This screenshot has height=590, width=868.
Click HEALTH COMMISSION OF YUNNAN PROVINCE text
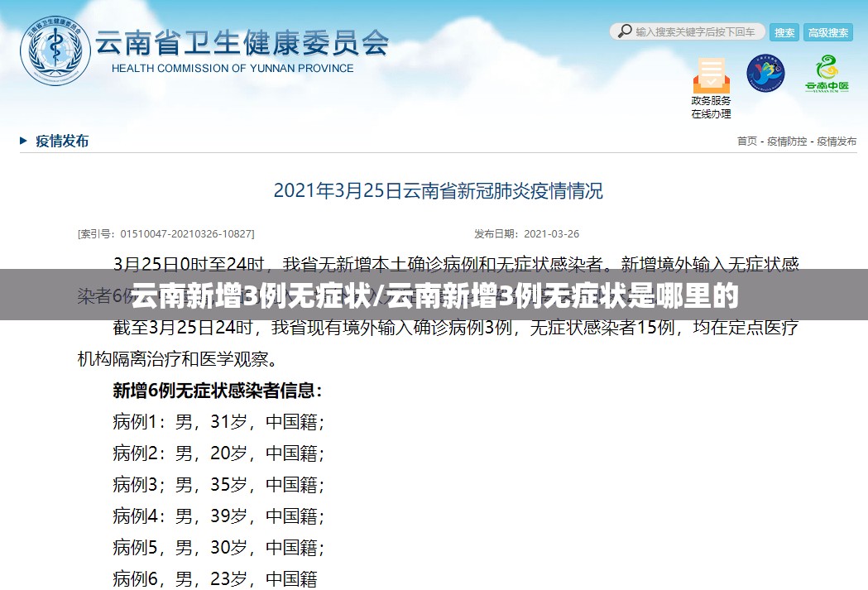pos(233,68)
